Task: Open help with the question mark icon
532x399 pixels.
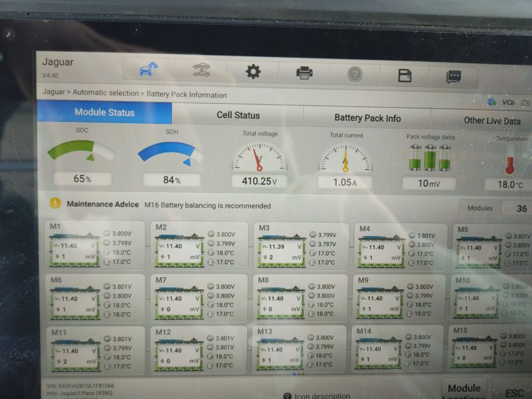Action: click(355, 75)
